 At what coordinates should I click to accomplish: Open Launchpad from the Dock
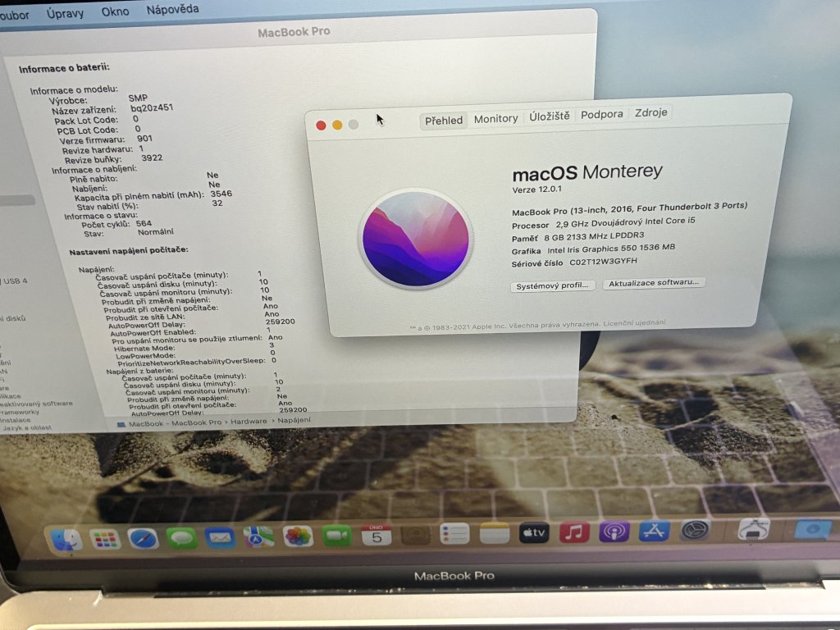pyautogui.click(x=105, y=538)
